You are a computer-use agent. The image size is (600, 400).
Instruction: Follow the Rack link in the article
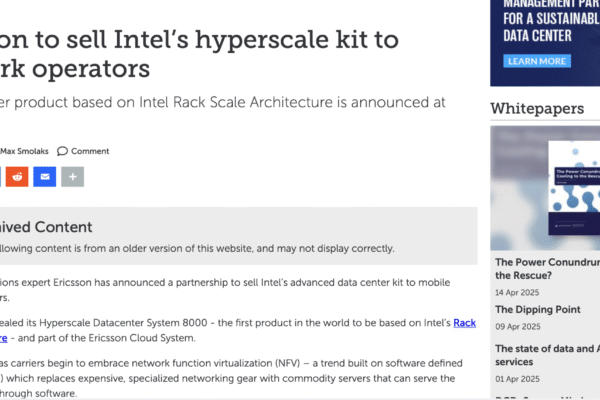[x=465, y=323]
